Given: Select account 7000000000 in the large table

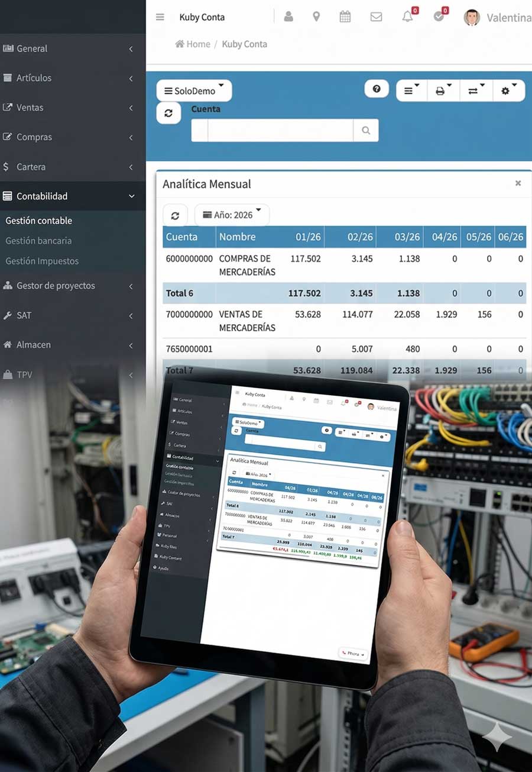Looking at the screenshot, I should tap(189, 314).
